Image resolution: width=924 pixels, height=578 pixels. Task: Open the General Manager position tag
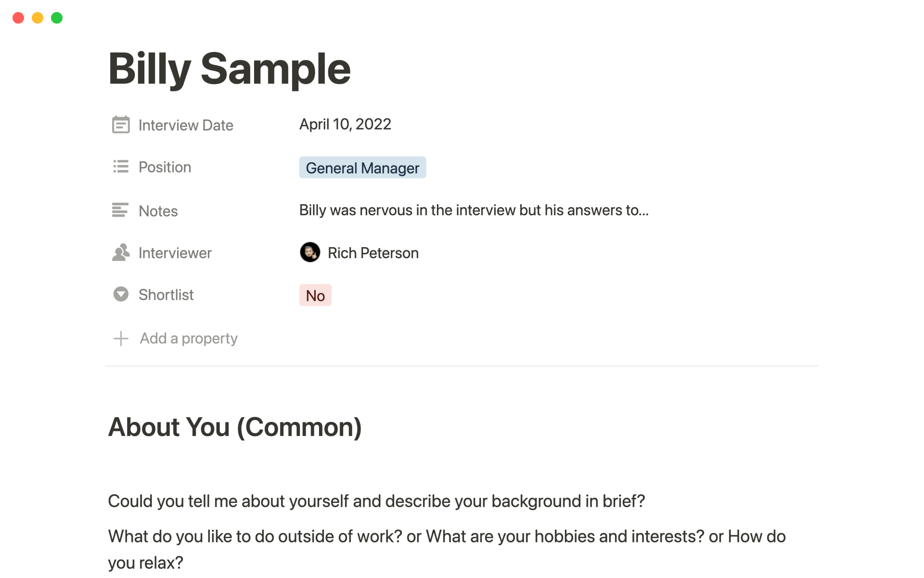[362, 168]
